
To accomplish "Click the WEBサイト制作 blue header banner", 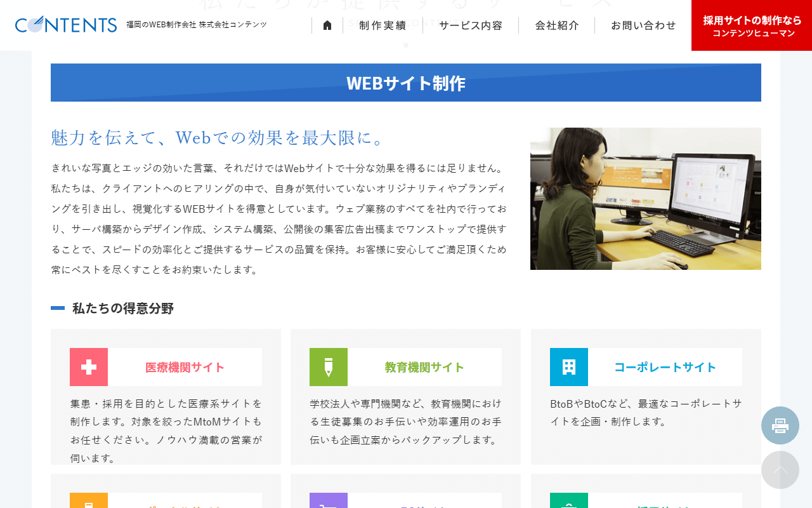I will click(x=406, y=83).
